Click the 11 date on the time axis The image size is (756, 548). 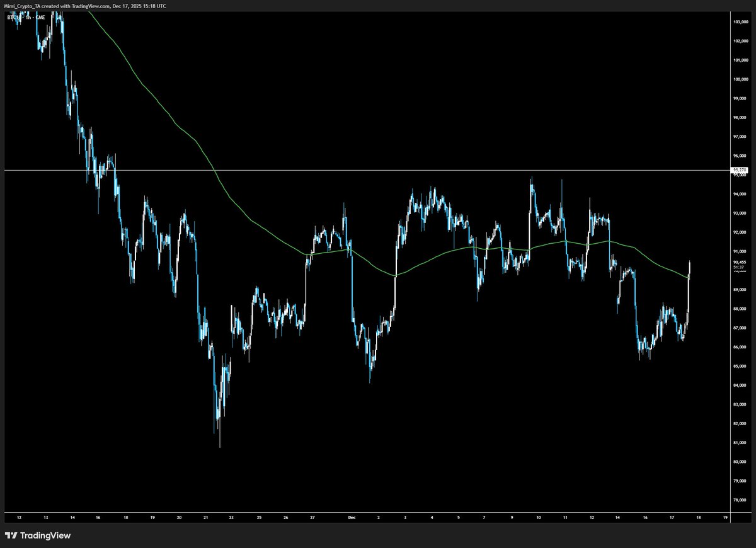click(x=565, y=517)
